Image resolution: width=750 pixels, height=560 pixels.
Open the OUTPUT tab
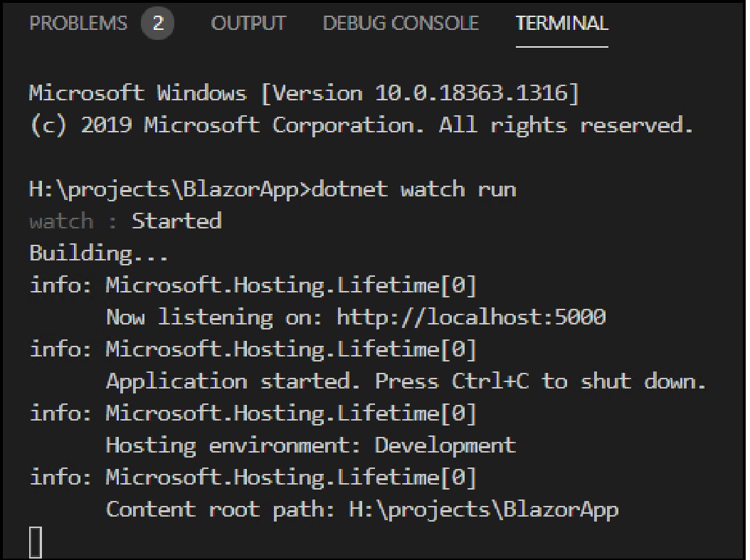point(248,23)
